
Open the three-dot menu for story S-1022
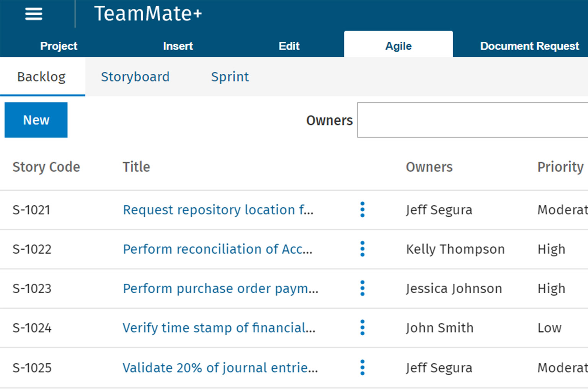click(362, 249)
